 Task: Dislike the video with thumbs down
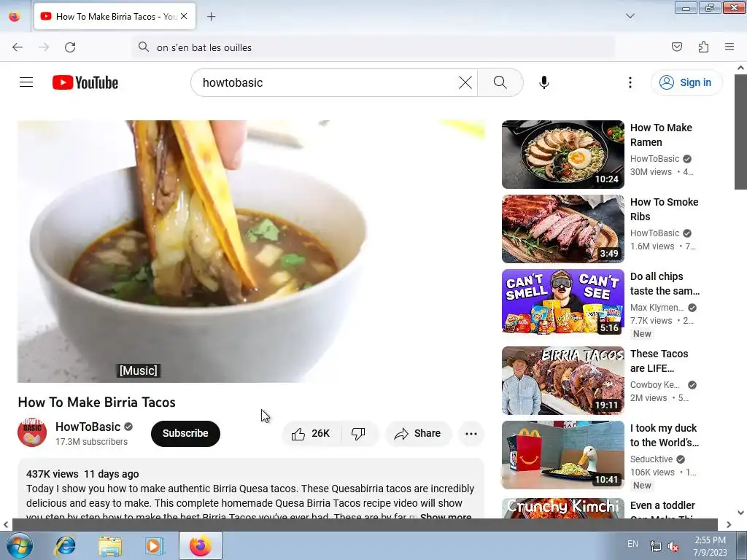359,433
